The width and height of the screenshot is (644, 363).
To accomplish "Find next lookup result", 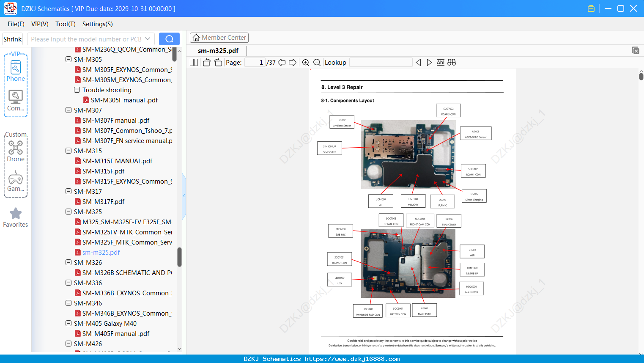I will pos(429,62).
